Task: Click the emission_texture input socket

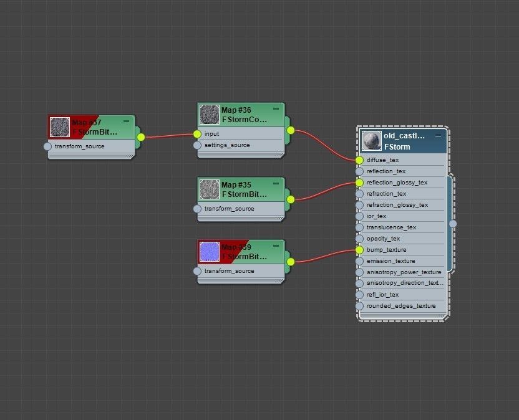Action: click(x=359, y=261)
